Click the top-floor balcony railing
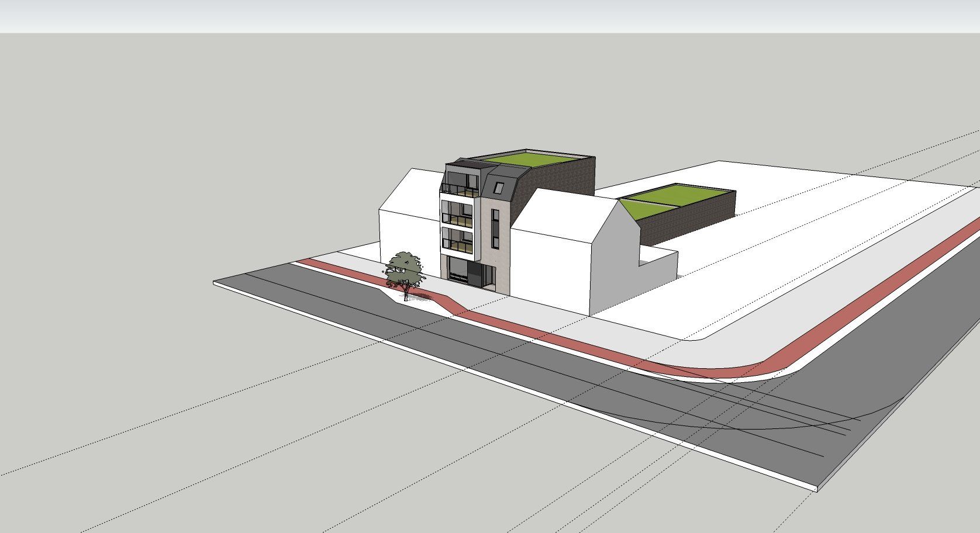 [458, 189]
